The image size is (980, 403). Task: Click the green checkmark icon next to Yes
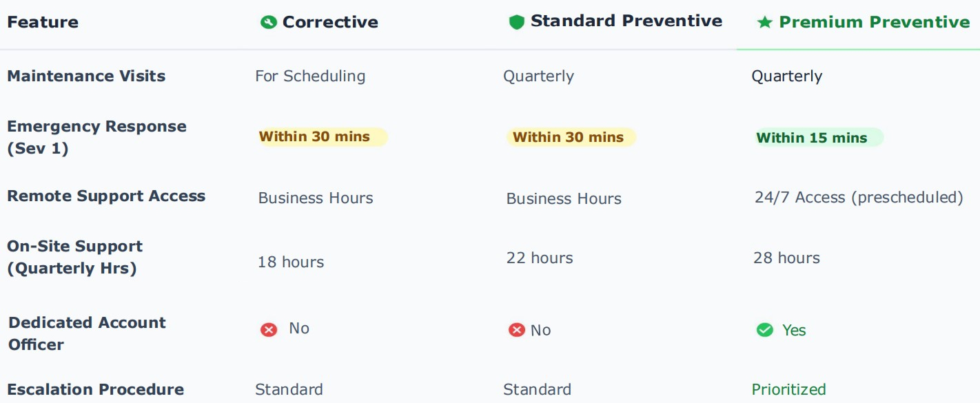point(765,331)
